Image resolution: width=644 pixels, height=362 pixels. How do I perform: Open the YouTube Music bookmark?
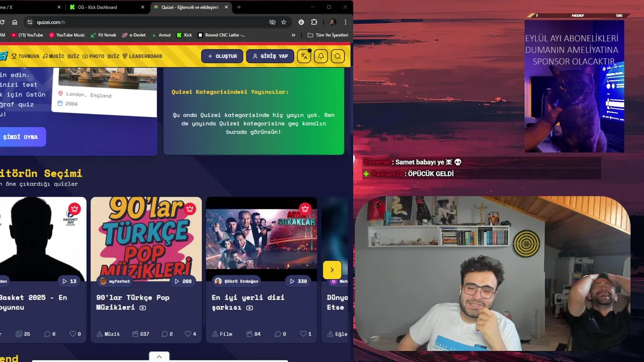67,35
